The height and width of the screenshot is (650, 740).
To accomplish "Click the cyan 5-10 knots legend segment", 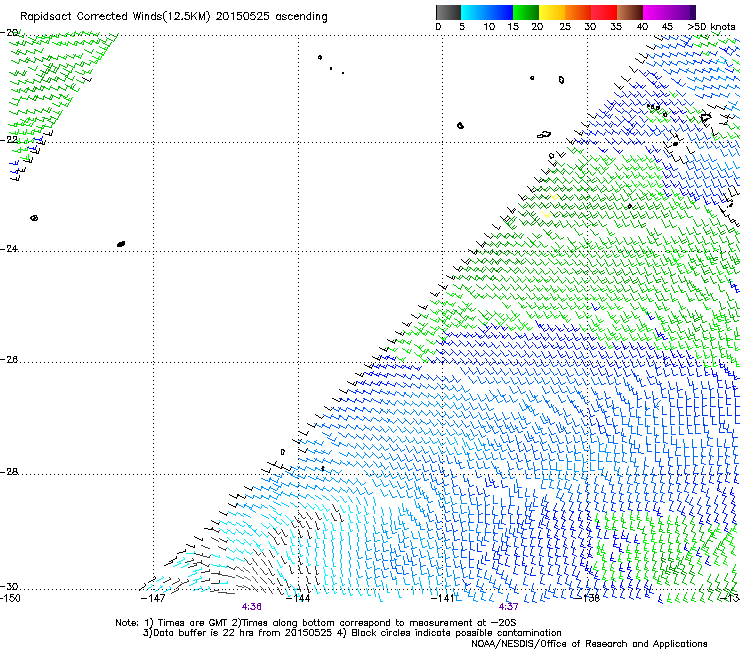I will click(474, 12).
